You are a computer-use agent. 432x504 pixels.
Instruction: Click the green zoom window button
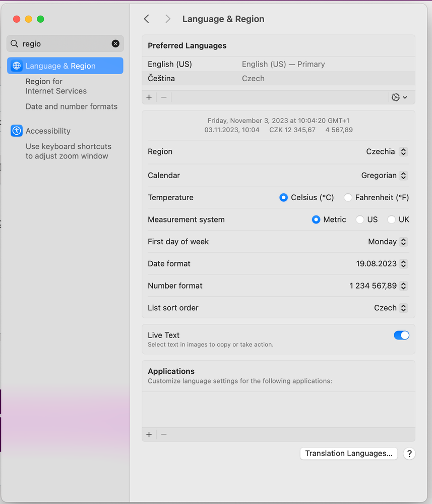pyautogui.click(x=40, y=19)
